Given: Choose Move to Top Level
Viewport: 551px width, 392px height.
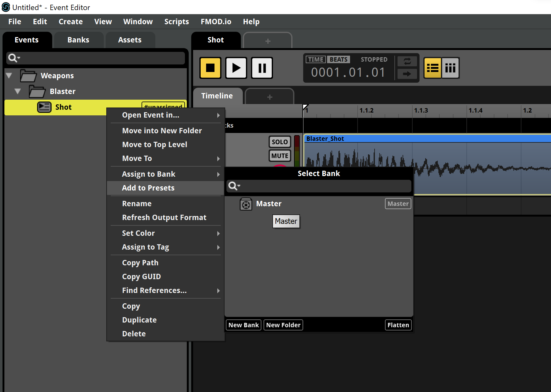Looking at the screenshot, I should [166, 145].
